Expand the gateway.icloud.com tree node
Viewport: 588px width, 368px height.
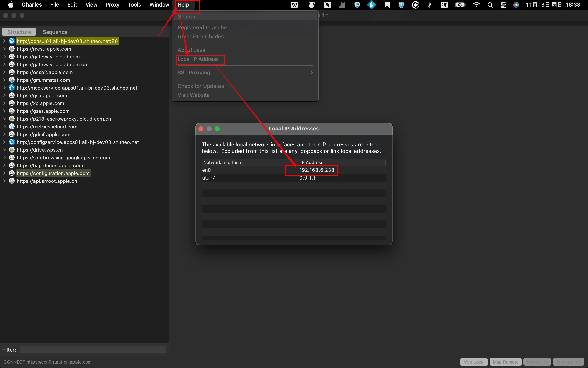[4, 56]
